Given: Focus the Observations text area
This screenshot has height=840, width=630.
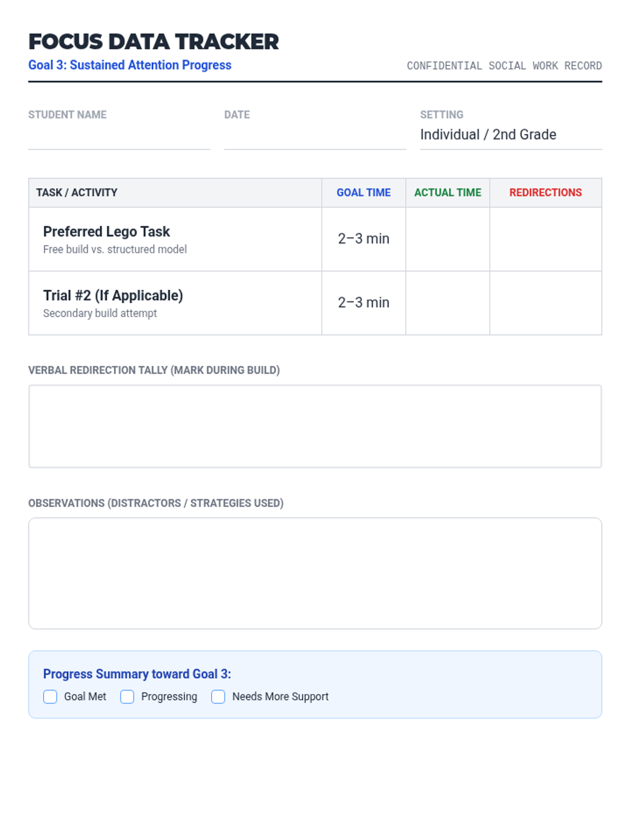Looking at the screenshot, I should pos(315,573).
